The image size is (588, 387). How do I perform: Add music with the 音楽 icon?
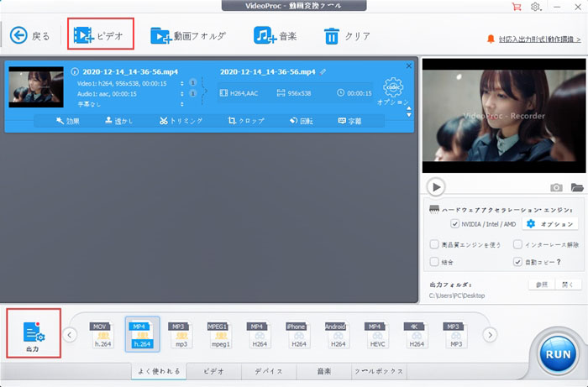tap(265, 35)
